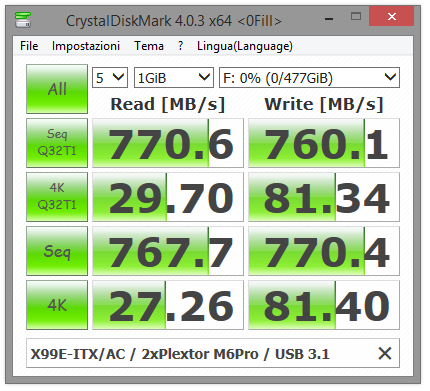Expand the test size dropdown showing 1GiB
The height and width of the screenshot is (391, 430).
[174, 78]
